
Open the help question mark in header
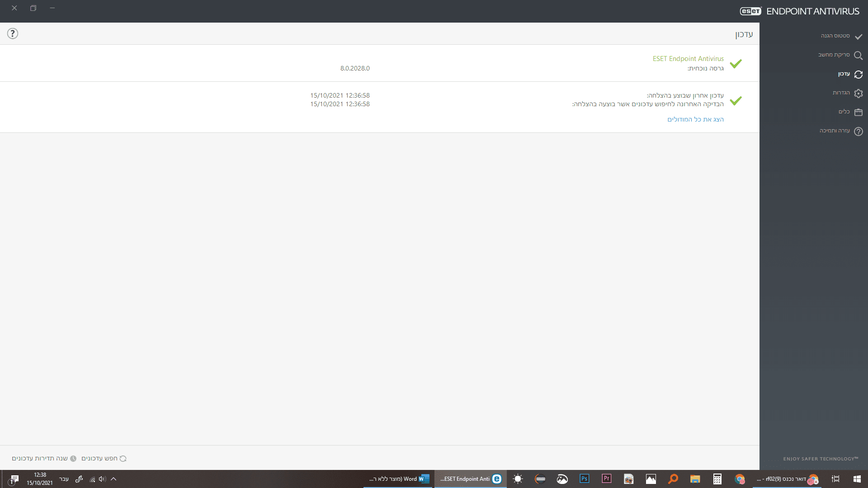[x=13, y=33]
